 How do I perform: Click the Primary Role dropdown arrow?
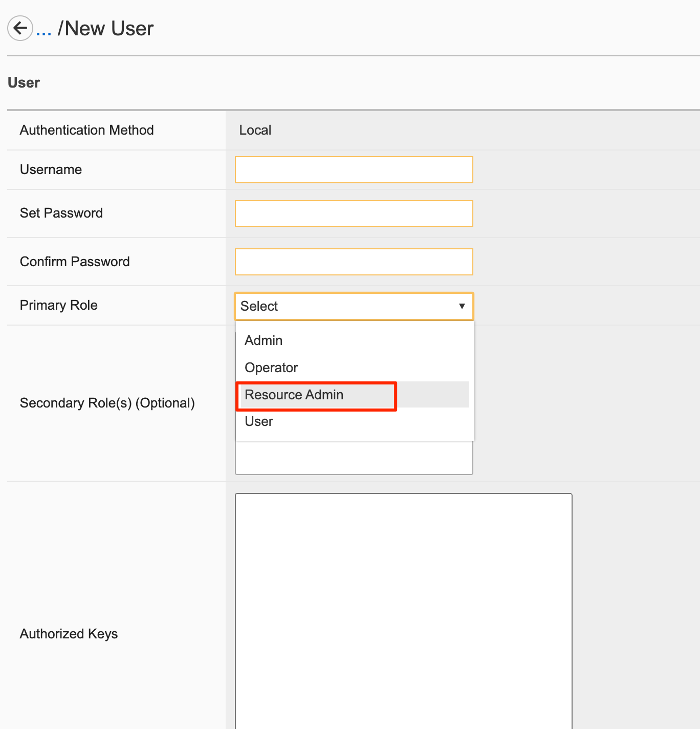coord(462,306)
